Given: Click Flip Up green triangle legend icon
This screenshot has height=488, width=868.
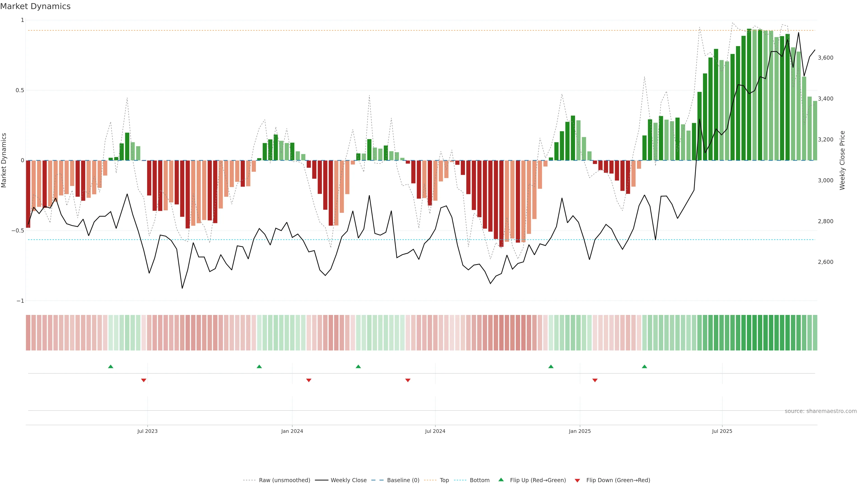Looking at the screenshot, I should tap(501, 480).
